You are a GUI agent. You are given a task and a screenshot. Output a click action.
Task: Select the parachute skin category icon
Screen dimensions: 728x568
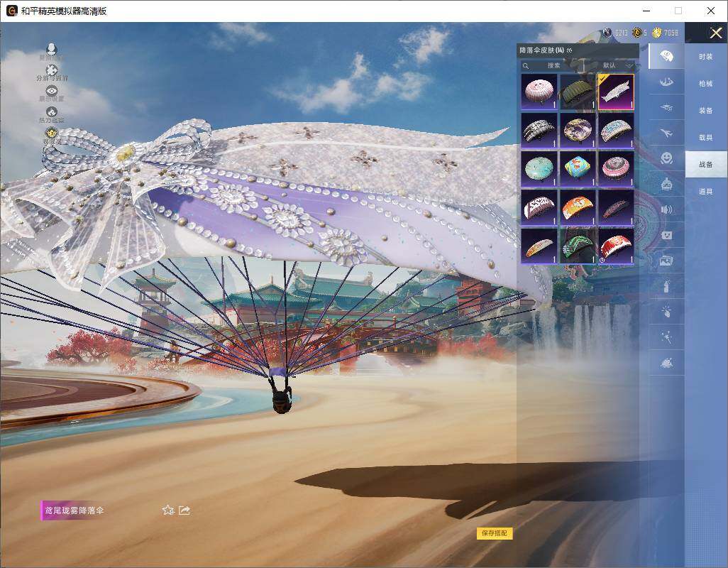coord(666,56)
